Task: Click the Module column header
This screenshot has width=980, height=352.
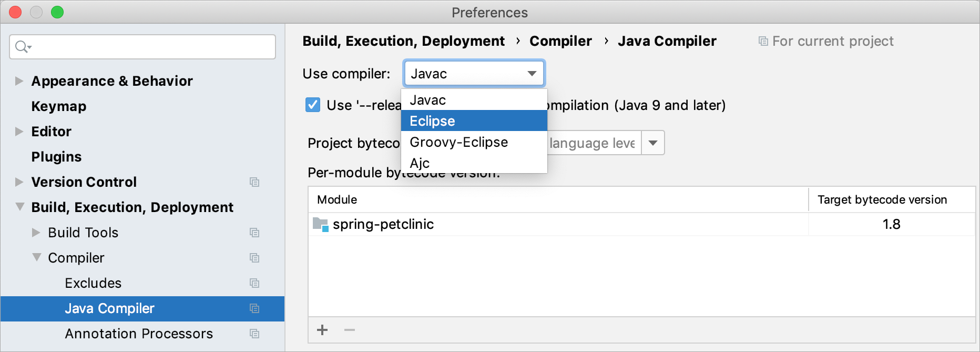Action: click(x=558, y=199)
